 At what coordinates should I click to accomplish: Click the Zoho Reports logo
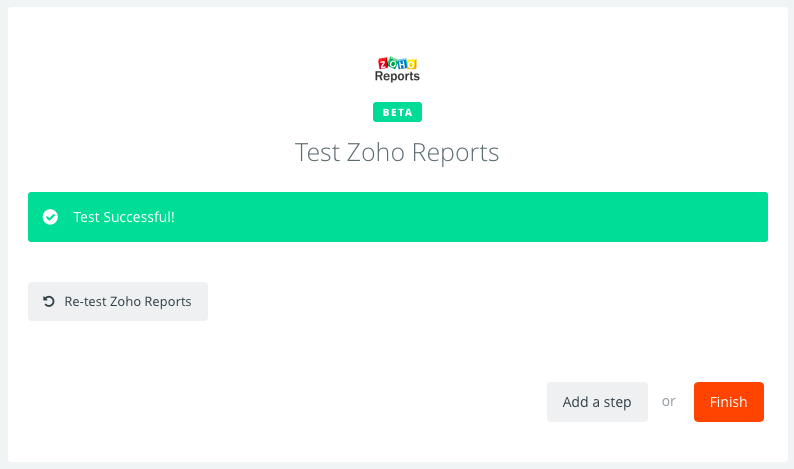[397, 70]
